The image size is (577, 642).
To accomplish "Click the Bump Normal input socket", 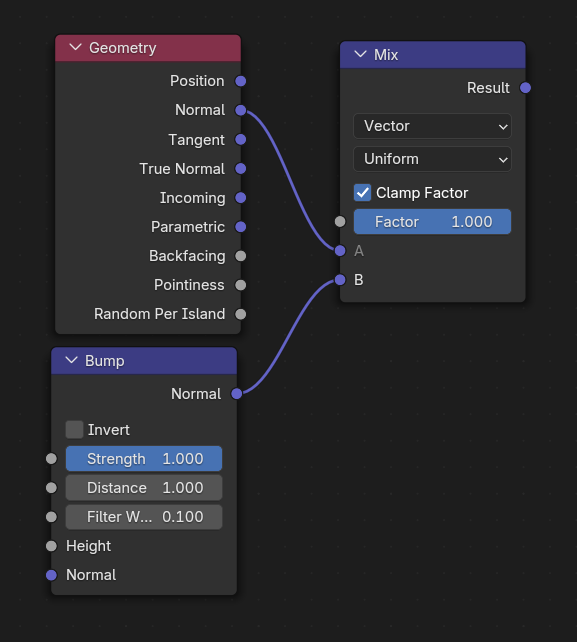I will pos(51,575).
